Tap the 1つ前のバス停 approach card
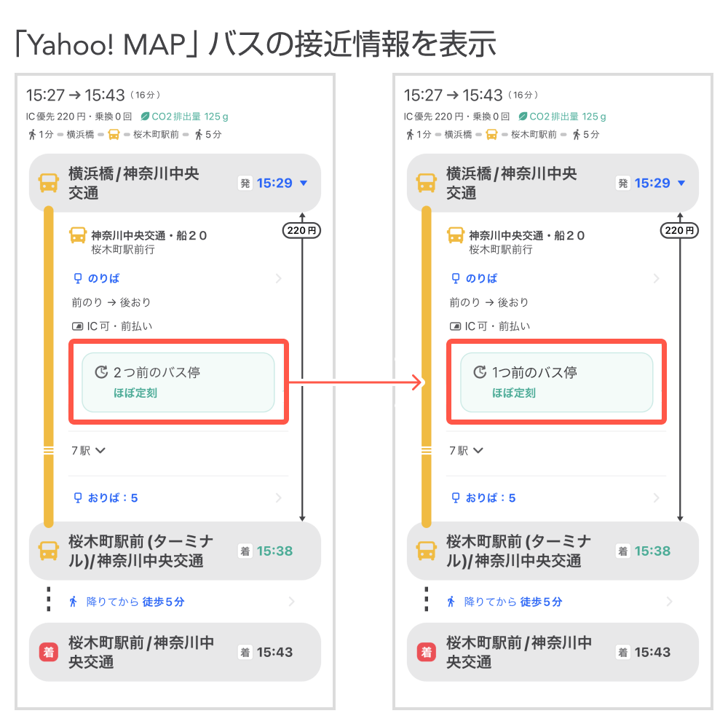The height and width of the screenshot is (724, 728). click(x=557, y=382)
